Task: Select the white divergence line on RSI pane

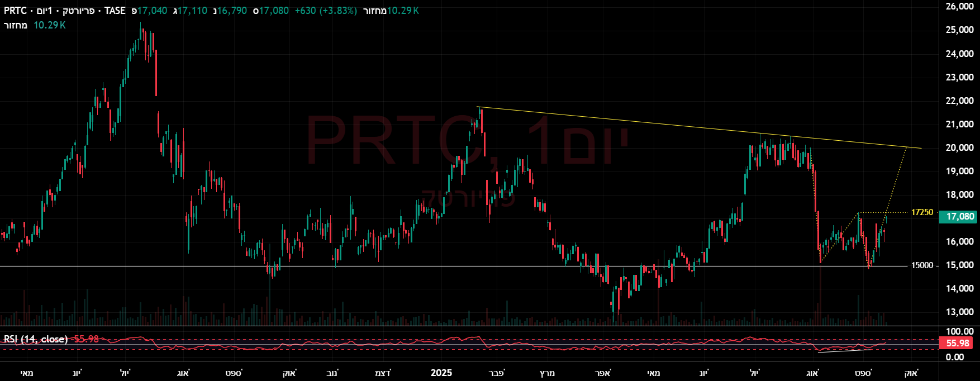Action: point(844,351)
